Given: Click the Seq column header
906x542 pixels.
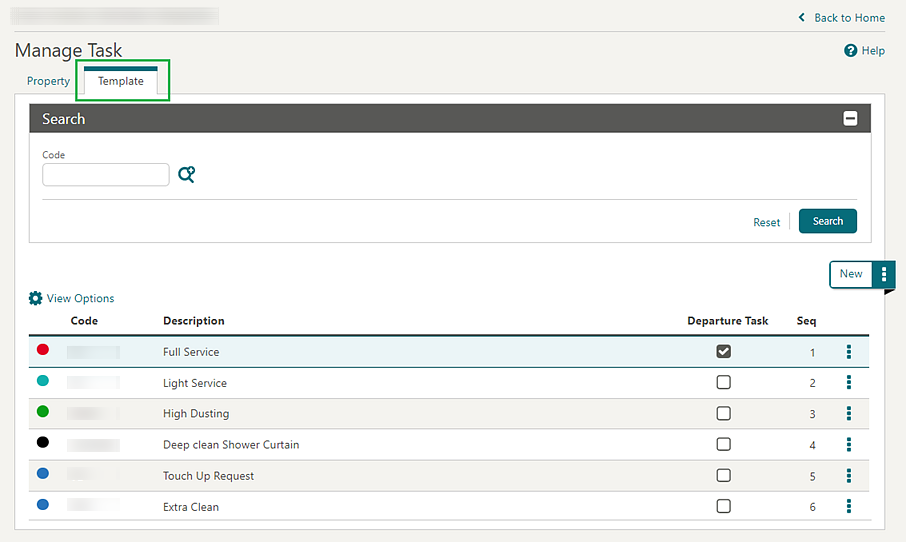Looking at the screenshot, I should coord(806,321).
